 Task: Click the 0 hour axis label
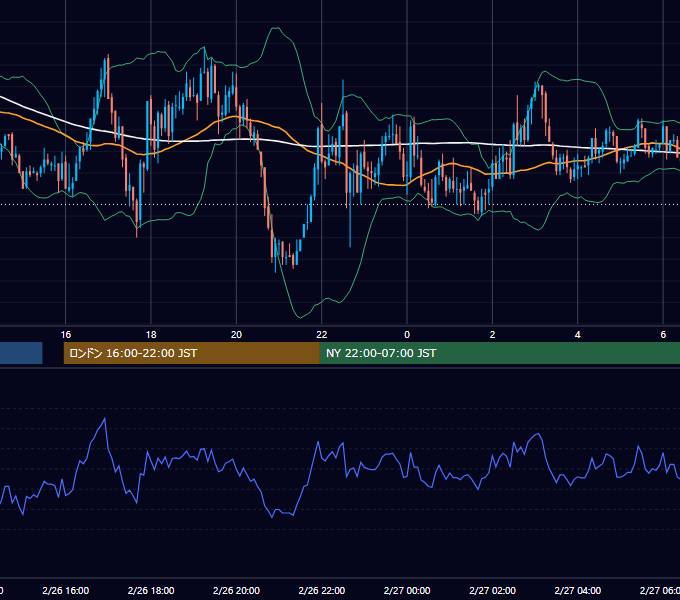[407, 335]
